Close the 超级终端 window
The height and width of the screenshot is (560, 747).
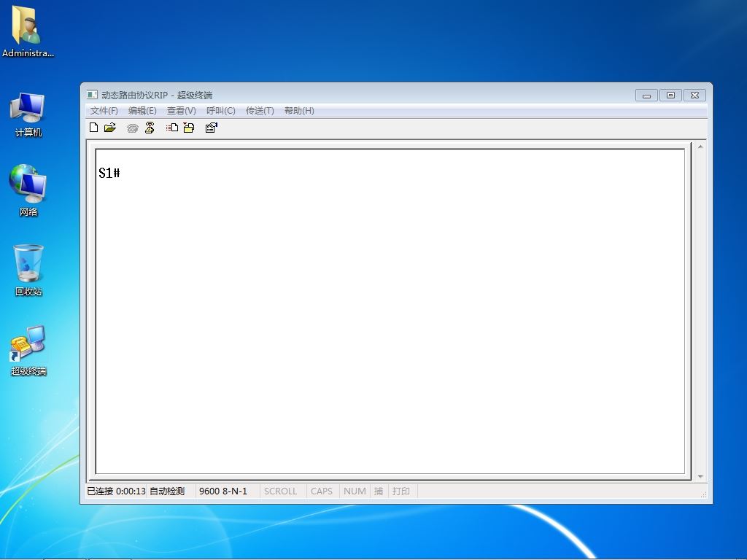coord(695,96)
